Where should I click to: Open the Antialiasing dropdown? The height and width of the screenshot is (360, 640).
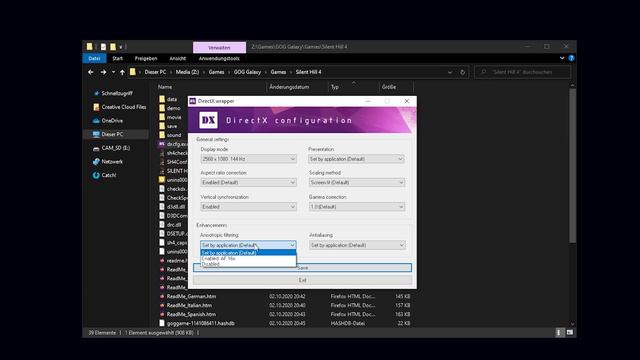[356, 245]
